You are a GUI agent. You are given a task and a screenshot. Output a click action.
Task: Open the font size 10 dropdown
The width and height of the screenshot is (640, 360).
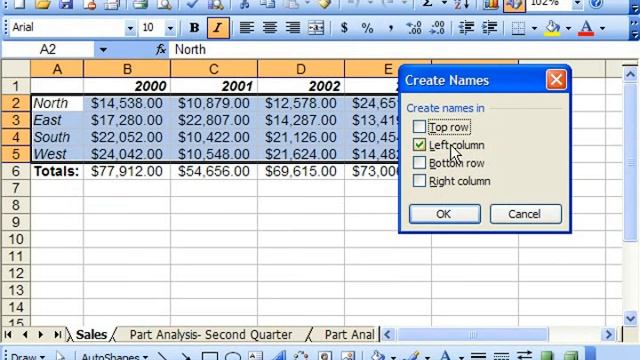(170, 28)
